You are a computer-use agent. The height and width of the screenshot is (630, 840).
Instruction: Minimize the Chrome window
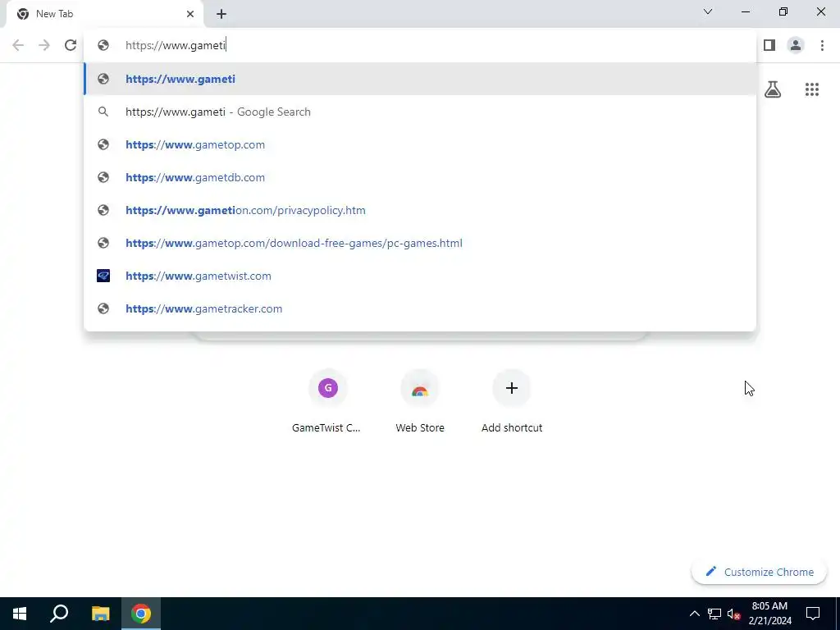(x=746, y=11)
